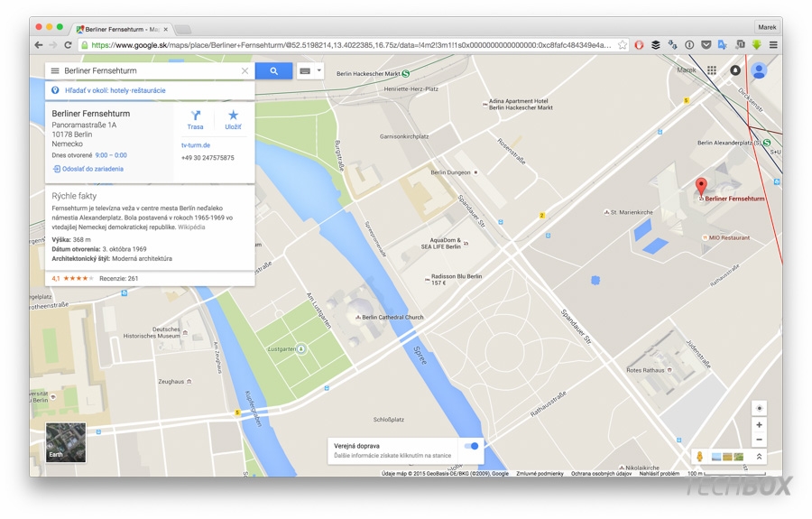Screen dimensions: 812x519
Task: Click the Berlin Cathedral Church marker
Action: (357, 317)
